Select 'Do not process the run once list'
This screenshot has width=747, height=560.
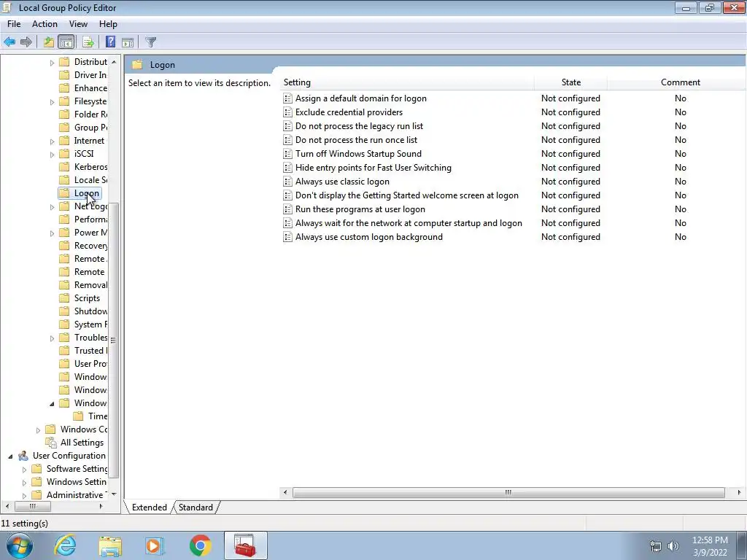point(356,140)
